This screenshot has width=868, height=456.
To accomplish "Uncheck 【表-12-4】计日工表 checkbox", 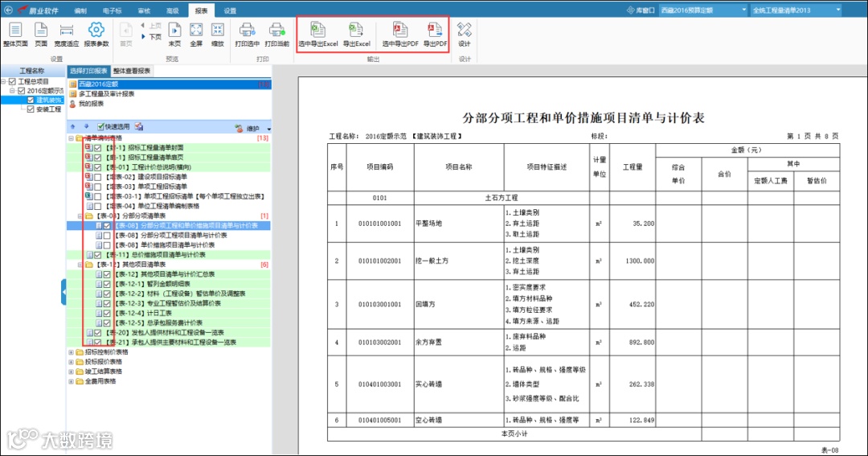I will (x=107, y=313).
